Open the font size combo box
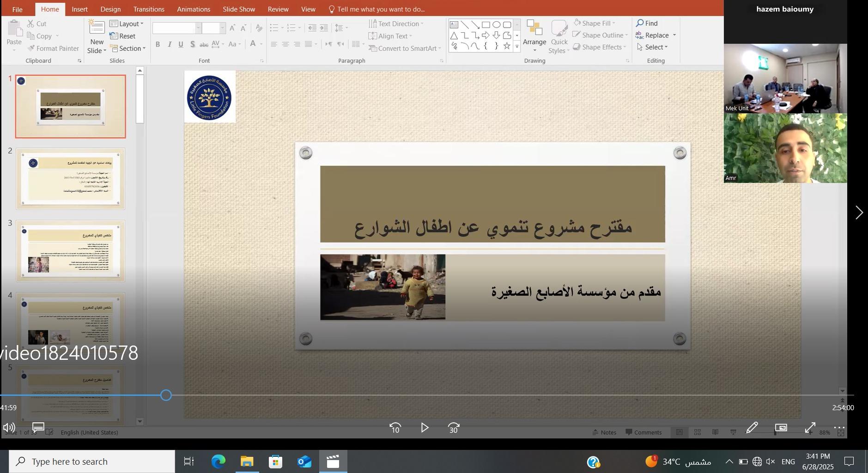 coord(214,28)
